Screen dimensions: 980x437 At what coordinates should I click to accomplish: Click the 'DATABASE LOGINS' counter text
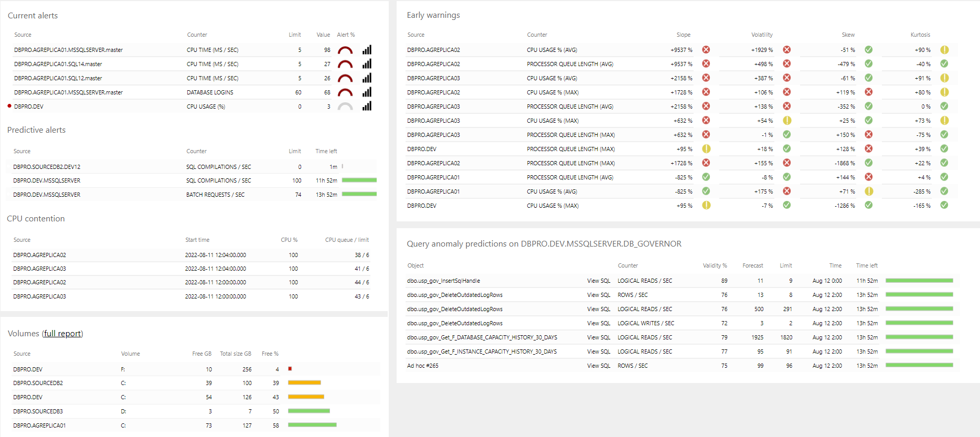click(x=210, y=92)
